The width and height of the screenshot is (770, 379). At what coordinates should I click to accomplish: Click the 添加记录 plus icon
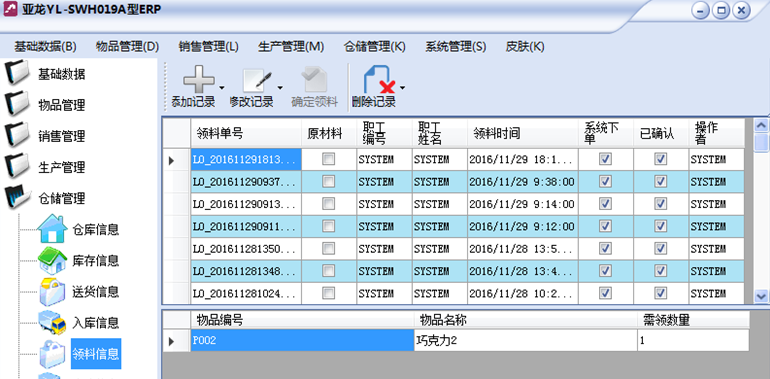pyautogui.click(x=199, y=80)
